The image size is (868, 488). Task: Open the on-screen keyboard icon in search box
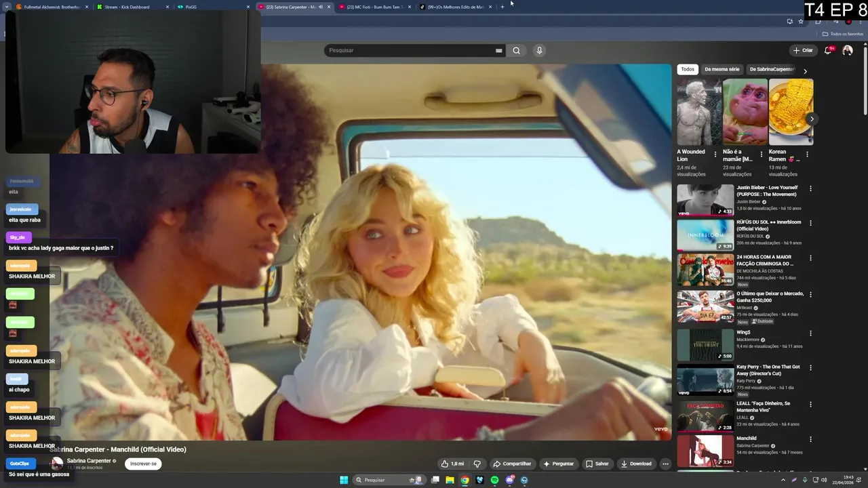498,50
